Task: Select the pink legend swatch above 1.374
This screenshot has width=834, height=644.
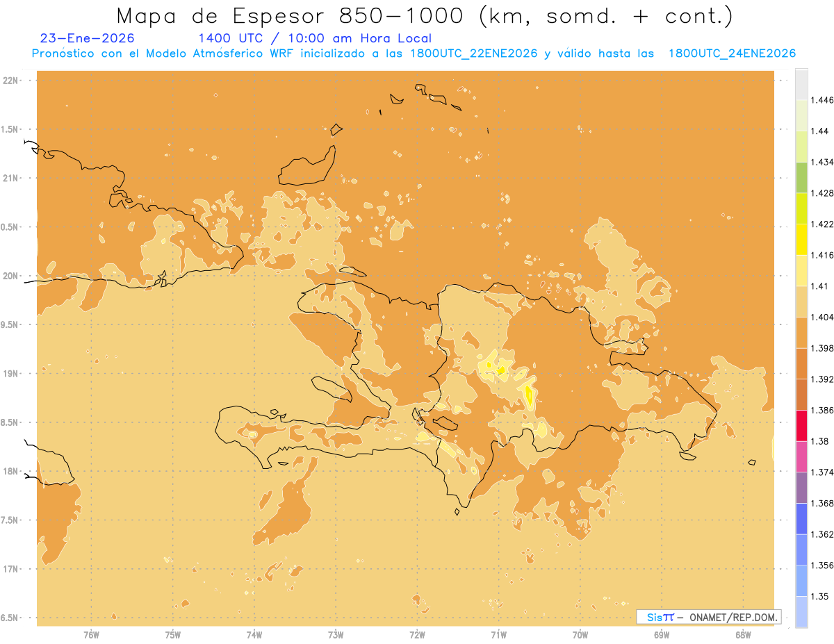Action: [x=801, y=456]
